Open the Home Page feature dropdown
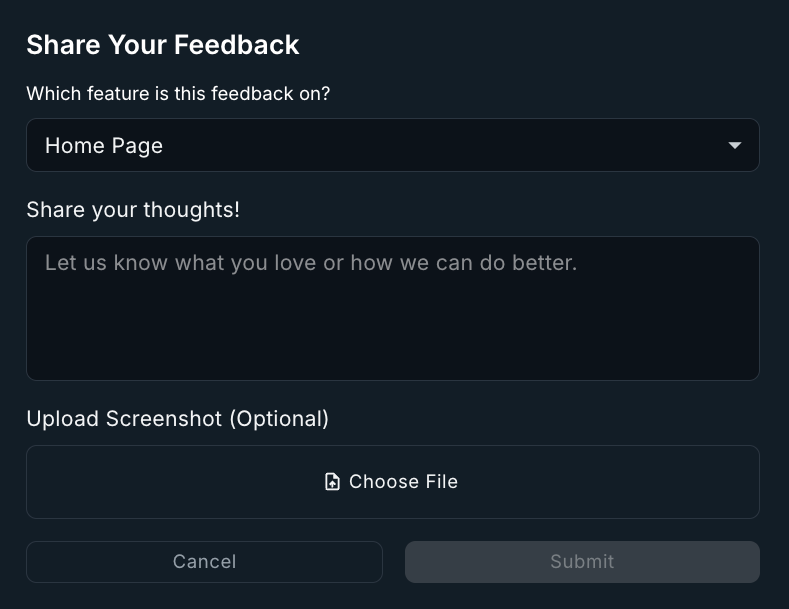789x609 pixels. point(392,146)
